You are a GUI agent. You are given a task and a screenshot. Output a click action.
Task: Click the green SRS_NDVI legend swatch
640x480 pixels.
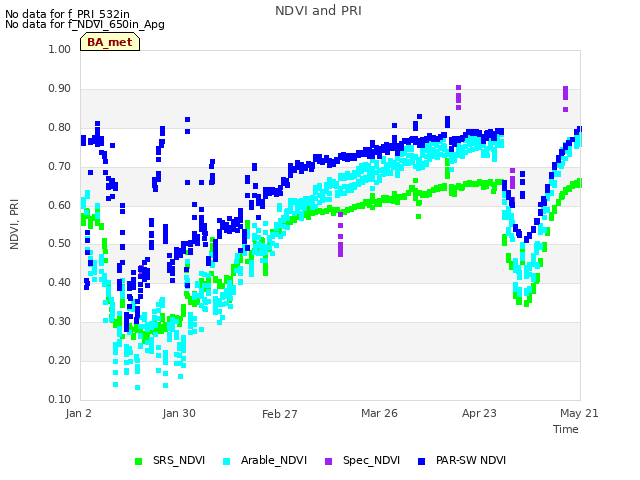[138, 461]
